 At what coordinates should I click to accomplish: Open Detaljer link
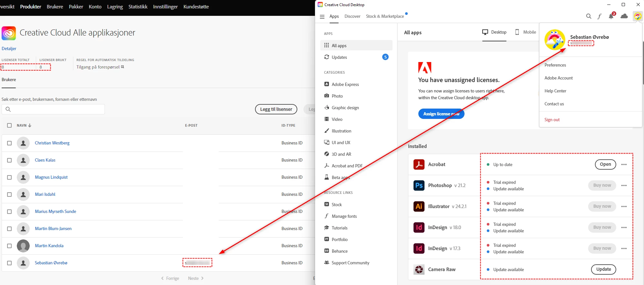(9, 49)
